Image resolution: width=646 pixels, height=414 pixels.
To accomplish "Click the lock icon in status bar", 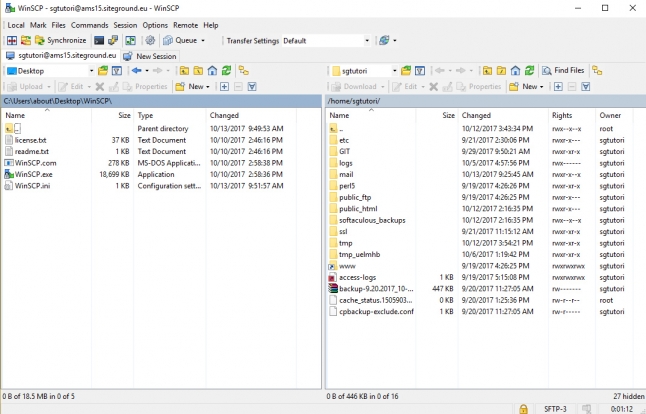I will 523,409.
